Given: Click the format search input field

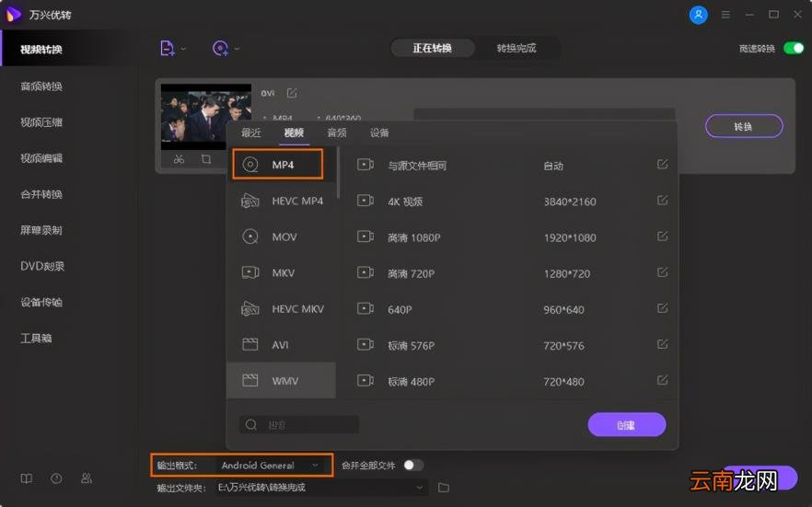Looking at the screenshot, I should (x=299, y=425).
